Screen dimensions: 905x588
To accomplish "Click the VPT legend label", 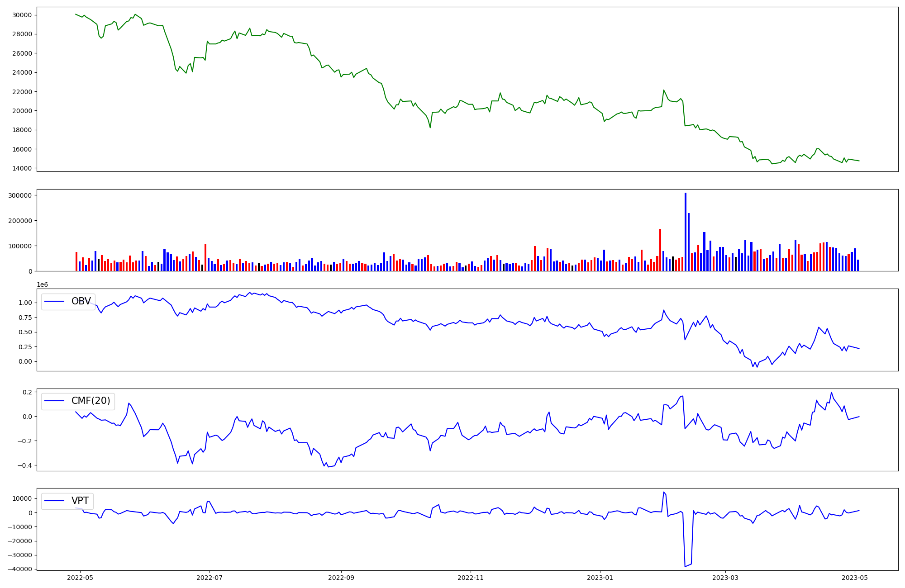I will click(x=80, y=501).
